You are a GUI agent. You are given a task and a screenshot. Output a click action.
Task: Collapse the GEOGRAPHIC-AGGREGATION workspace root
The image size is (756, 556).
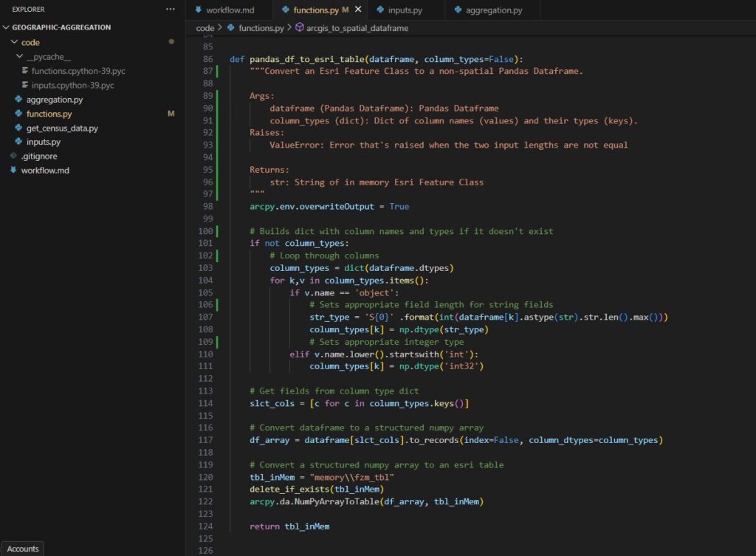pos(7,27)
